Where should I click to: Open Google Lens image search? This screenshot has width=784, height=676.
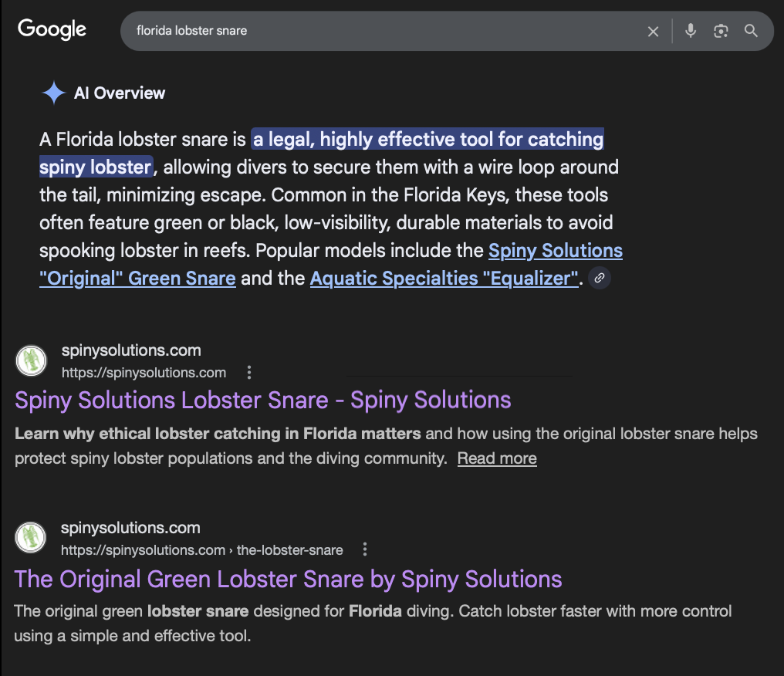point(721,31)
